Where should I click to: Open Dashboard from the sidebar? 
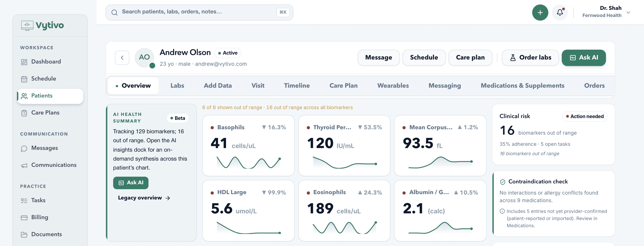pyautogui.click(x=50, y=61)
